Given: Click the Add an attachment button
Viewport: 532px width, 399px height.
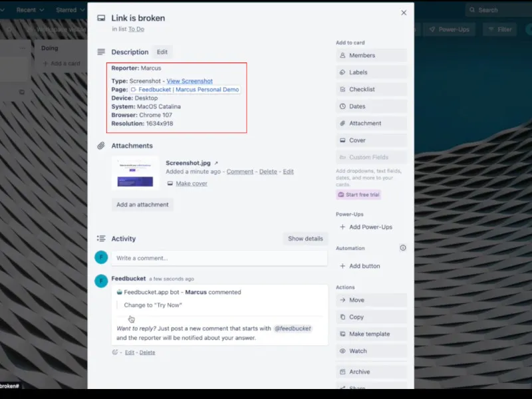Looking at the screenshot, I should pos(142,205).
